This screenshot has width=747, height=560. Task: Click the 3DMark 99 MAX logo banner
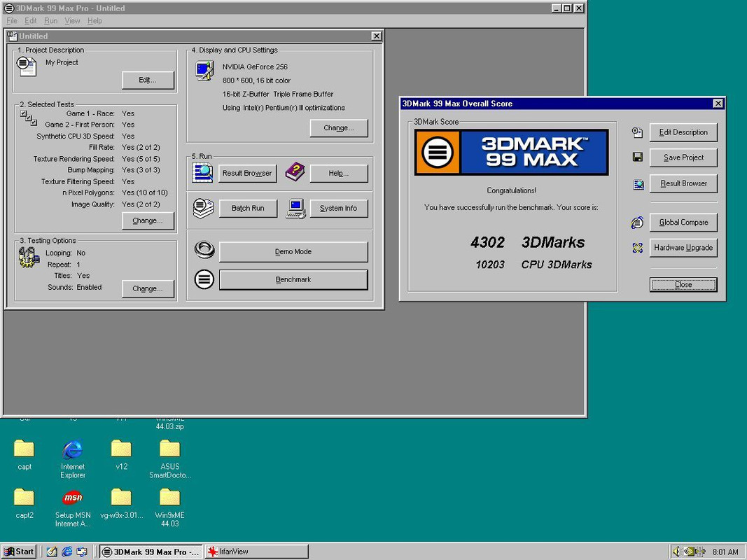[x=511, y=153]
